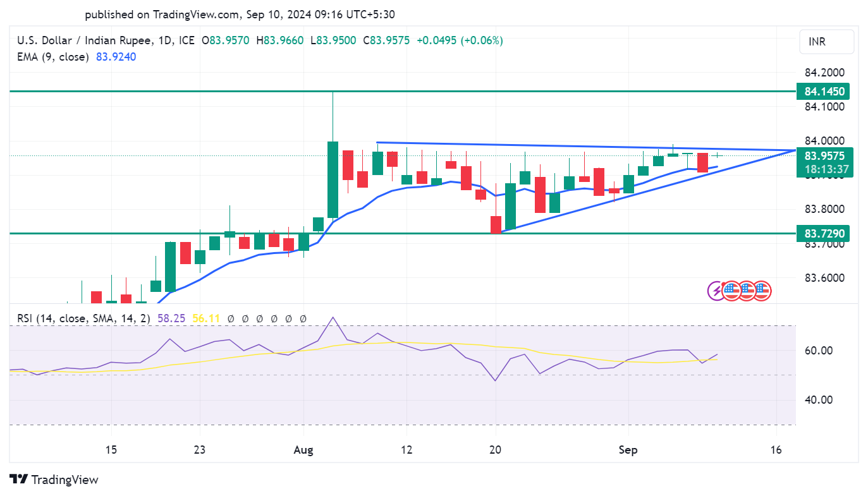The width and height of the screenshot is (868, 496).
Task: Click the leftmost US flag event icon
Action: click(731, 291)
